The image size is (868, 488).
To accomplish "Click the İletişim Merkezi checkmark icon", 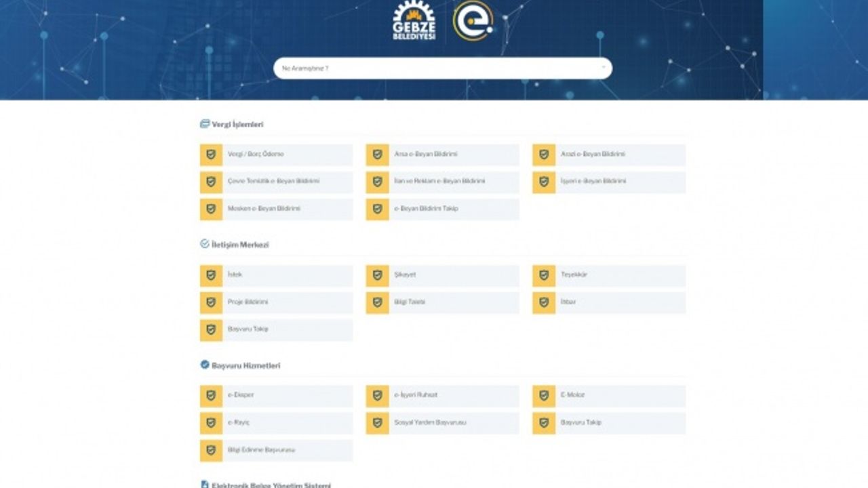I will click(205, 244).
